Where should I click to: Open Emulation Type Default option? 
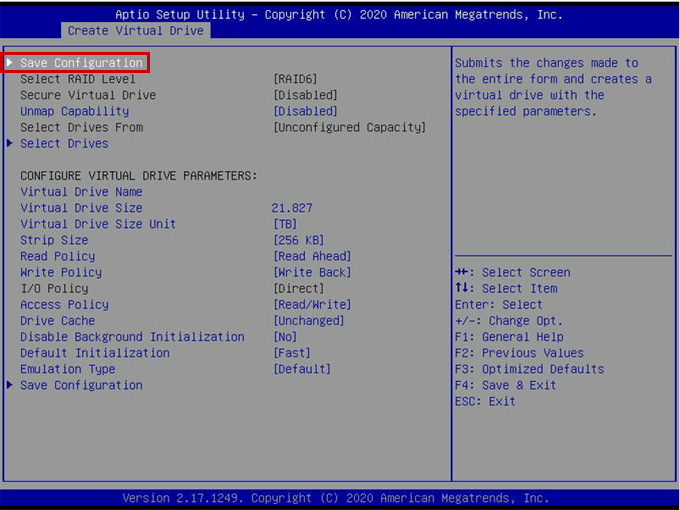tap(302, 369)
